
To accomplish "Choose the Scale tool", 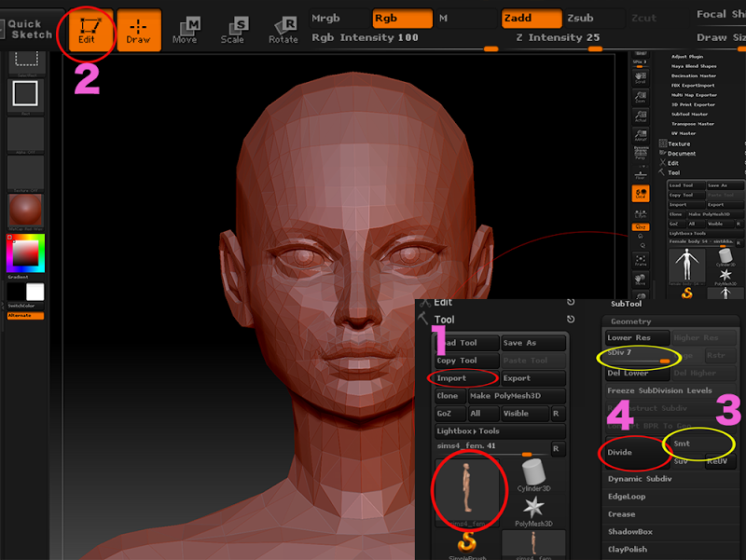I will click(x=233, y=29).
